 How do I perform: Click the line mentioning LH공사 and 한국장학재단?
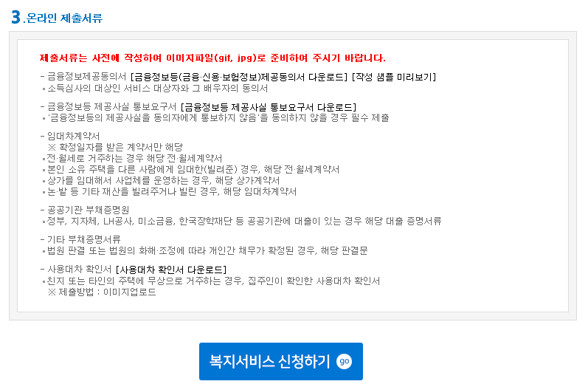click(x=242, y=221)
